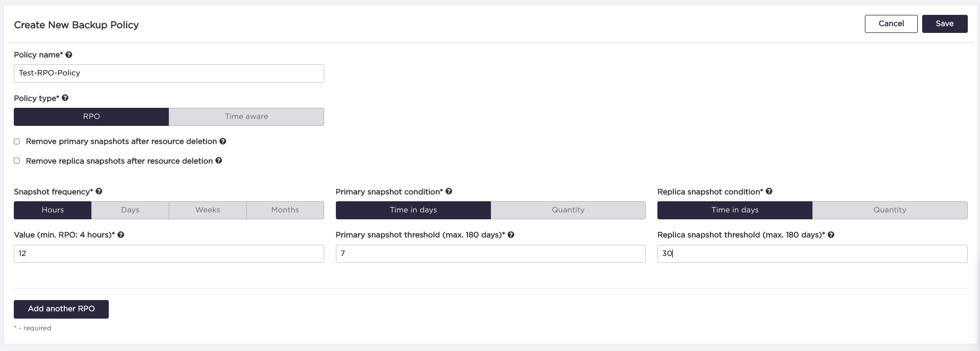Click help icon next to Policy name

click(69, 55)
